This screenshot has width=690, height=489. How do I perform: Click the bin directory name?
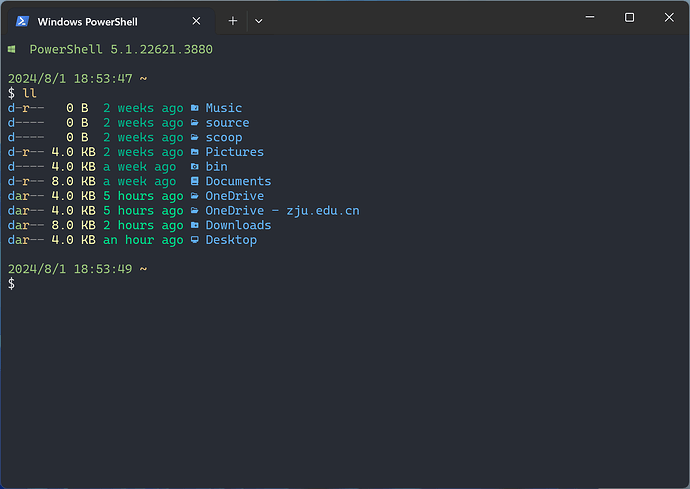(217, 167)
